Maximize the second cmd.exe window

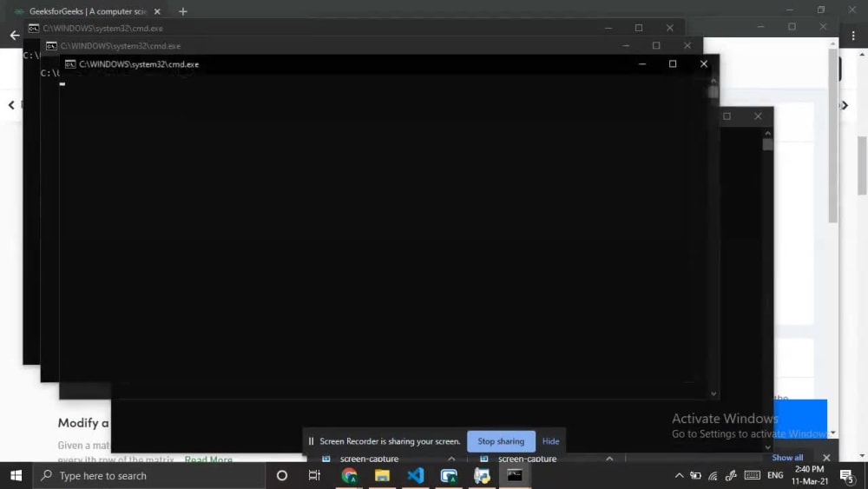tap(656, 45)
